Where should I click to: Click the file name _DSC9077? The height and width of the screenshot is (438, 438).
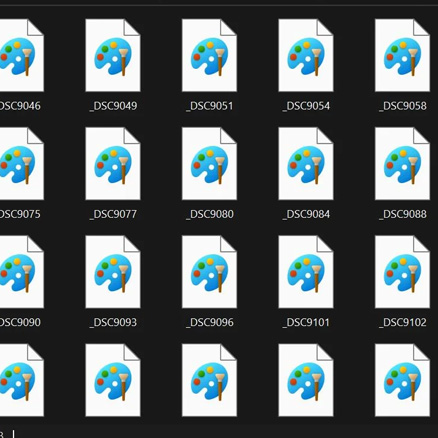(x=113, y=214)
